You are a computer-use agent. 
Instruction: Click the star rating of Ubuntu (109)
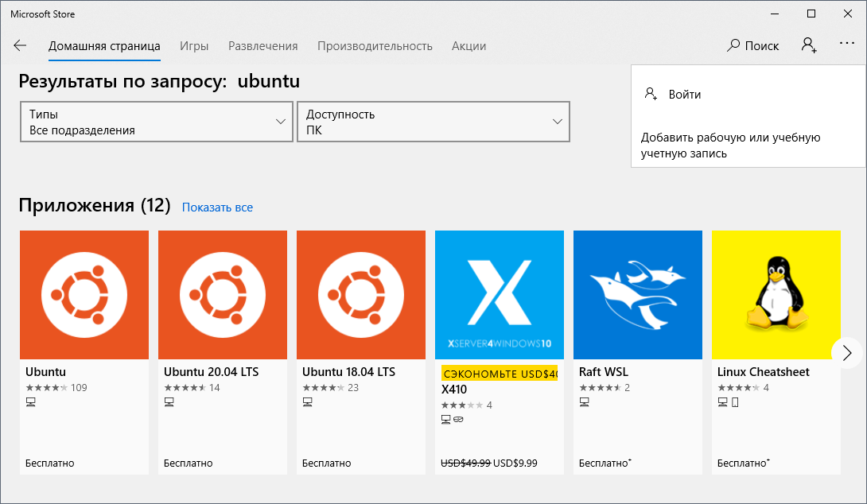click(x=47, y=387)
